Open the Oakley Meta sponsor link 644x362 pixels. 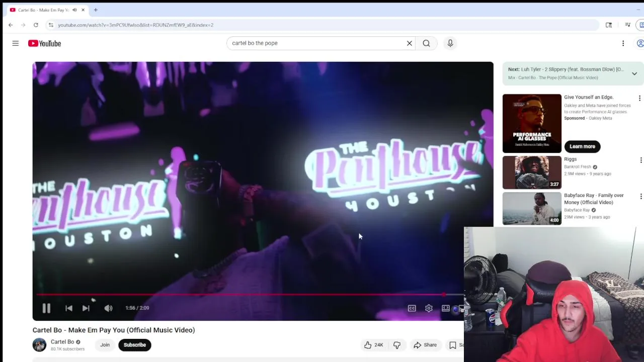point(600,118)
